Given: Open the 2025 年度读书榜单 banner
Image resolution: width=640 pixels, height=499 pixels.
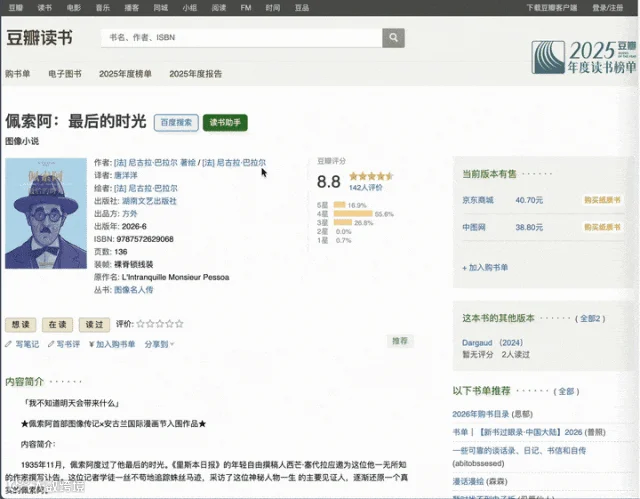Looking at the screenshot, I should 584,57.
